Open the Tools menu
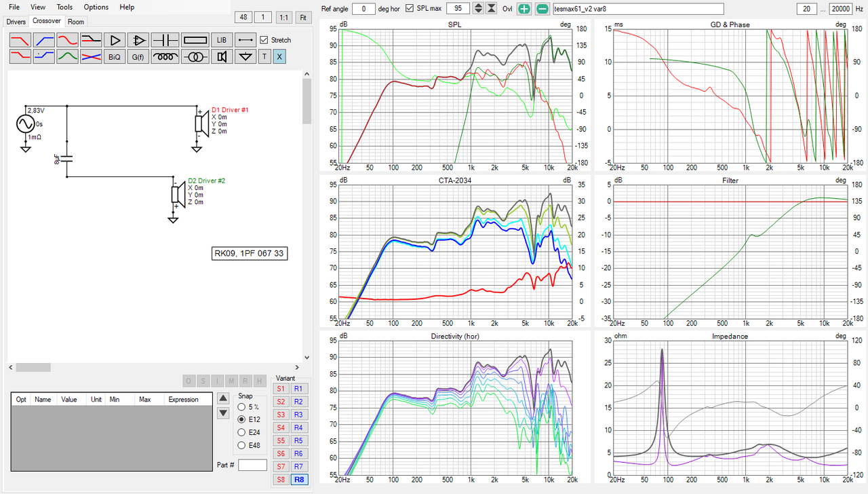The height and width of the screenshot is (494, 868). [x=64, y=7]
